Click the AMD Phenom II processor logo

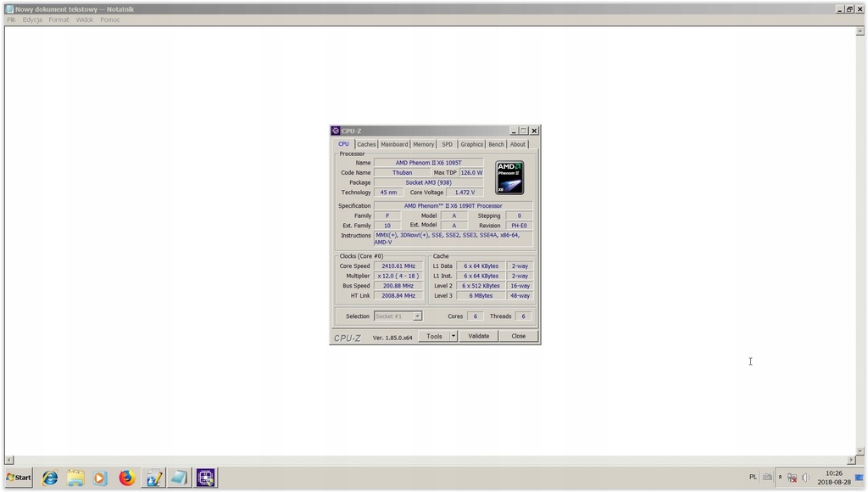pos(509,177)
